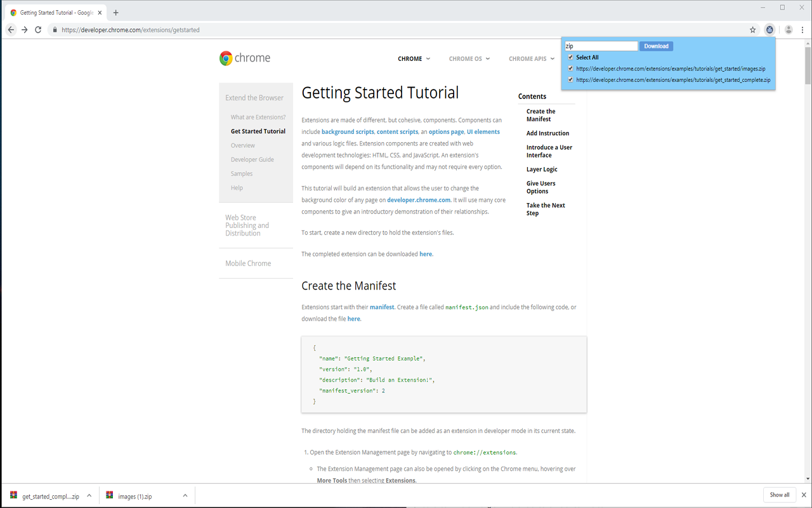Jump to Give Users Options section
The height and width of the screenshot is (508, 812).
(x=540, y=187)
